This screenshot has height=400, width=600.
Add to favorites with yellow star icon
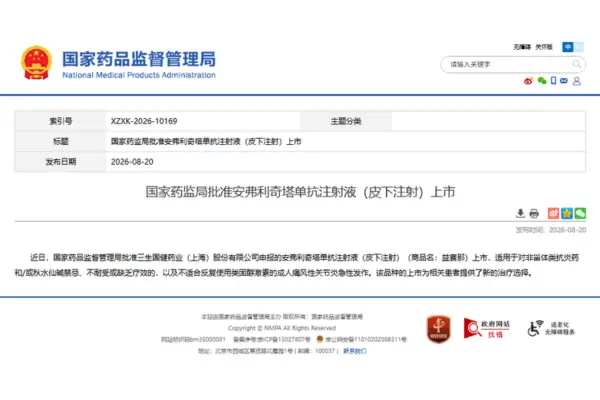coord(567,213)
